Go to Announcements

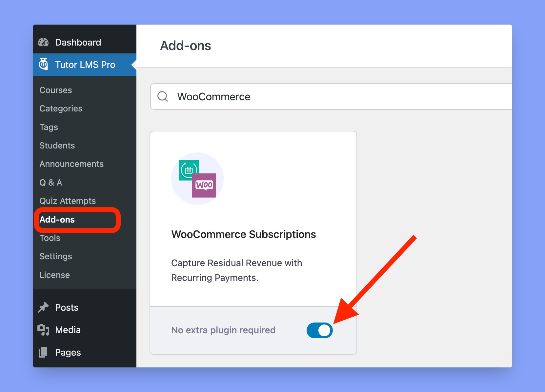coord(71,164)
